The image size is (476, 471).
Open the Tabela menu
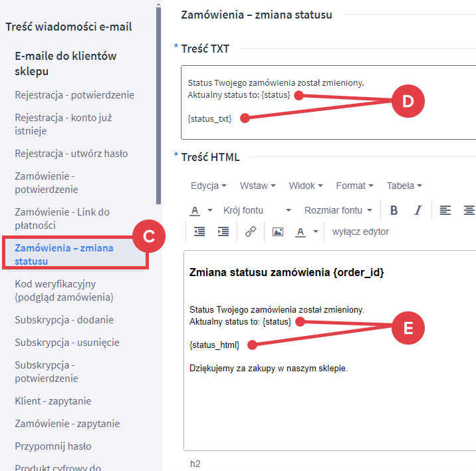click(404, 186)
